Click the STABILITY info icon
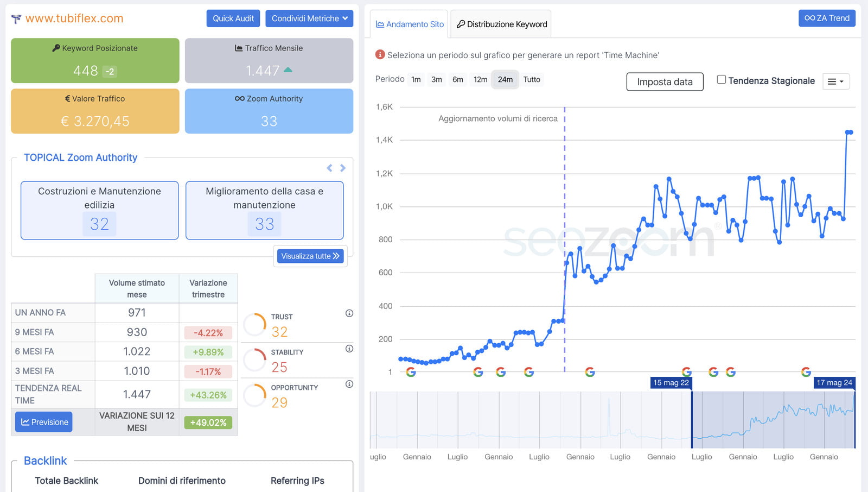 (349, 349)
